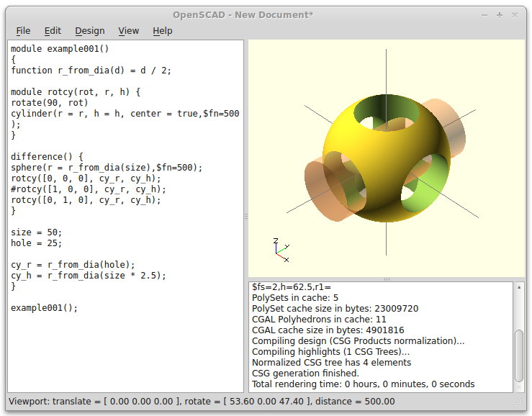The height and width of the screenshot is (416, 532).
Task: Maximize the OpenSCAD window
Action: click(500, 14)
